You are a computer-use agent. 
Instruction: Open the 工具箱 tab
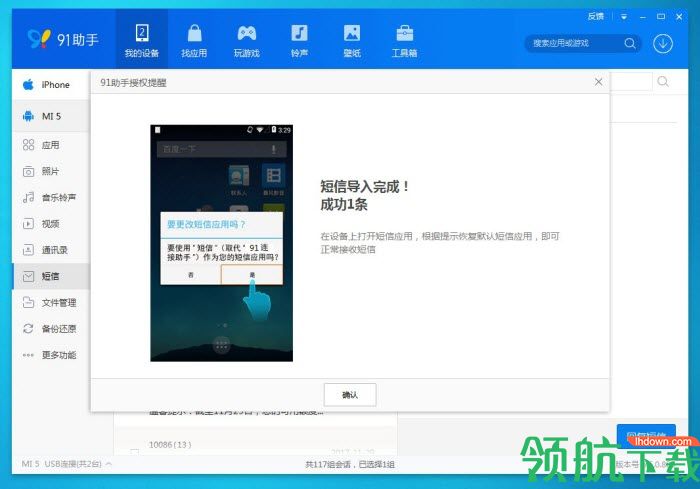tap(404, 40)
